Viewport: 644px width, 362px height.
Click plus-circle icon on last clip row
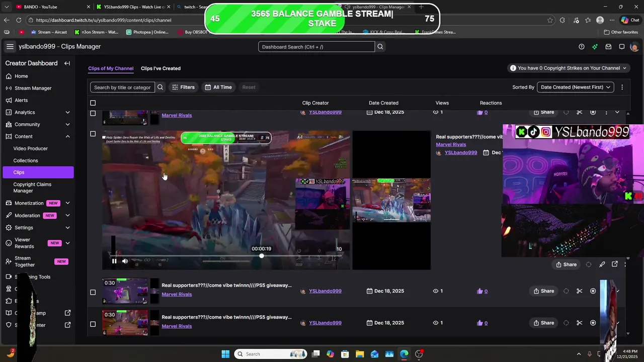(593, 323)
